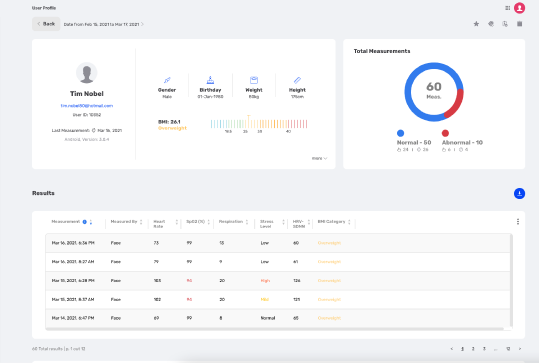Download results with the blue round button
The height and width of the screenshot is (363, 539).
click(519, 194)
